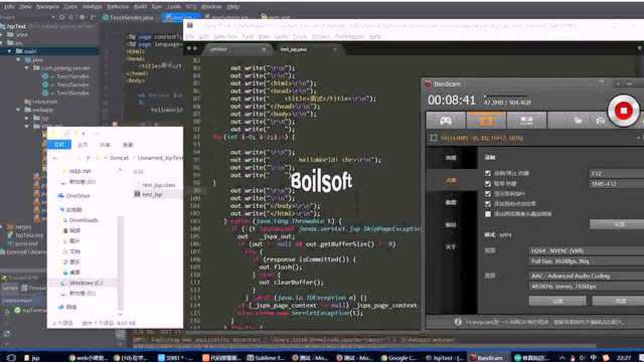Open File ribbon tab in File Explorer

59,145
